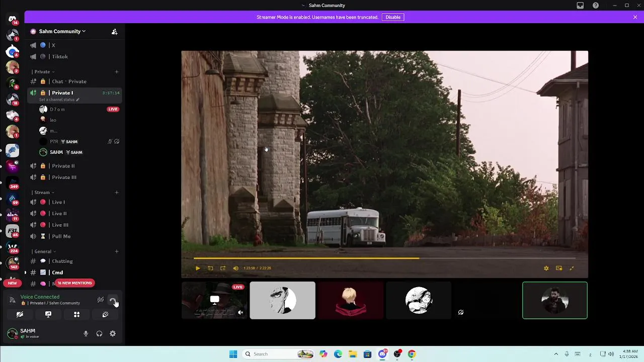644x362 pixels.
Task: Deafen with the headphones icon
Action: pyautogui.click(x=99, y=333)
